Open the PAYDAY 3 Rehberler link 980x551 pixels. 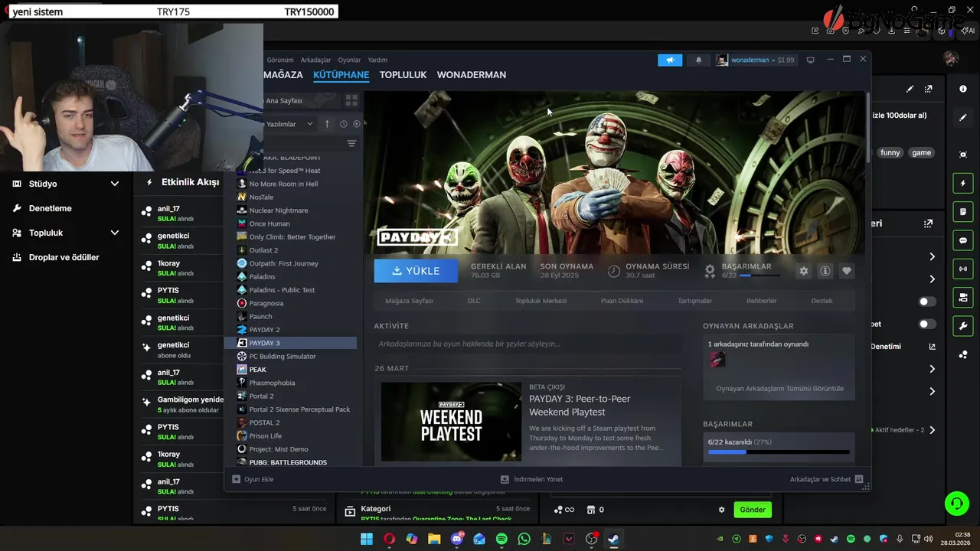(761, 301)
